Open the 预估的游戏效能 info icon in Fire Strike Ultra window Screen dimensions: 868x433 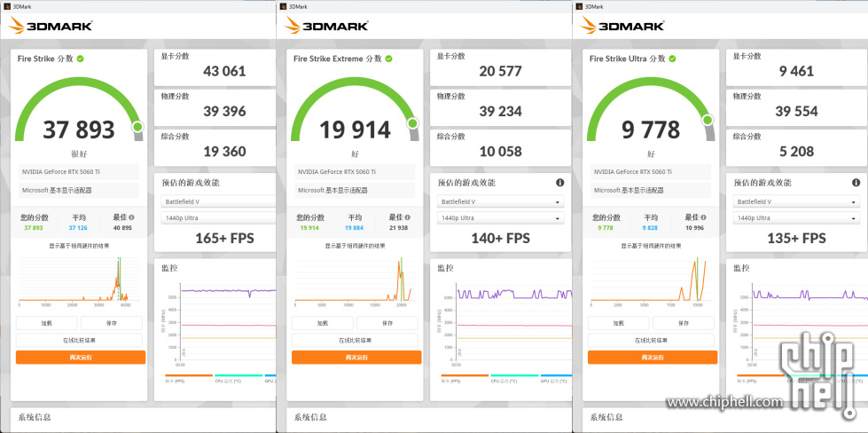pyautogui.click(x=856, y=183)
